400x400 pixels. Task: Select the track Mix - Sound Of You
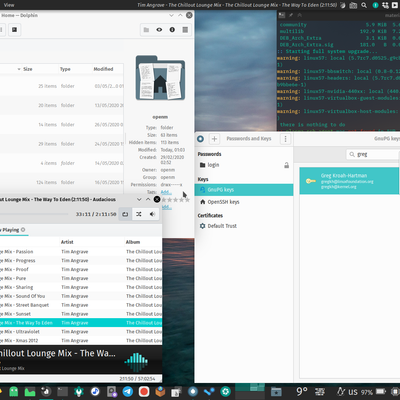(x=81, y=296)
